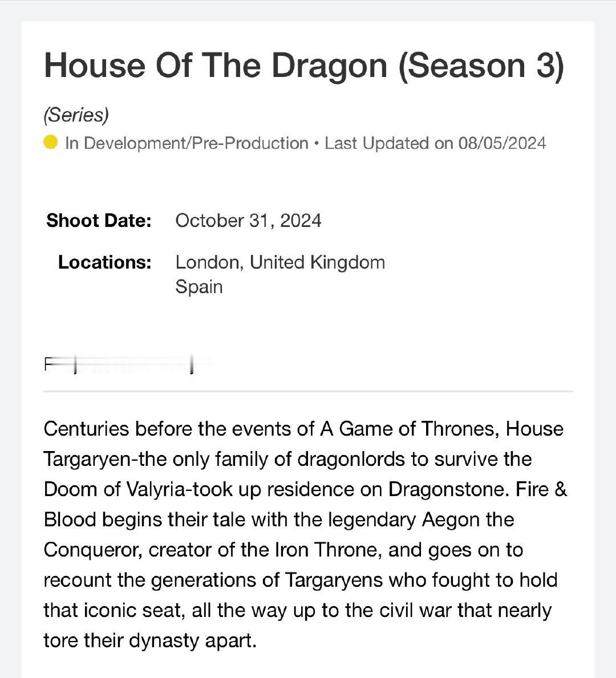Image resolution: width=616 pixels, height=678 pixels.
Task: Click the In Development/Pre-Production status text
Action: point(187,143)
